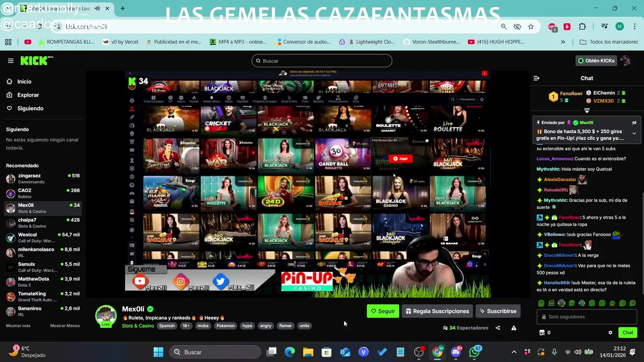Collapse the pinned message chevron
Viewport: 644px width, 362px height.
click(x=634, y=133)
